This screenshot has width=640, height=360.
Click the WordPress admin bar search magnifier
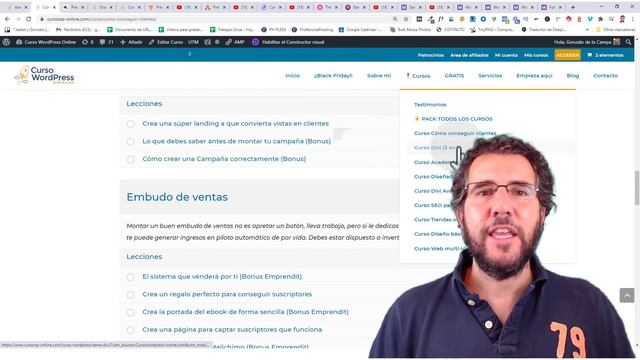629,42
